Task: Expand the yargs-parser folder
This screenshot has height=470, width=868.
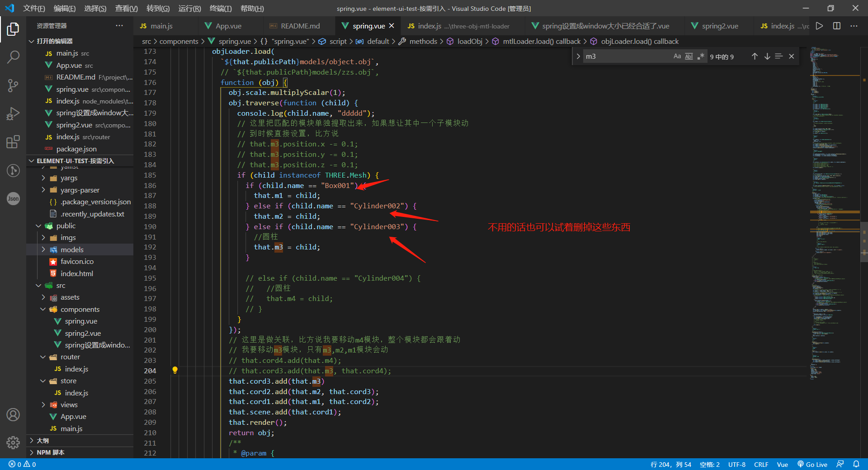Action: click(x=43, y=190)
